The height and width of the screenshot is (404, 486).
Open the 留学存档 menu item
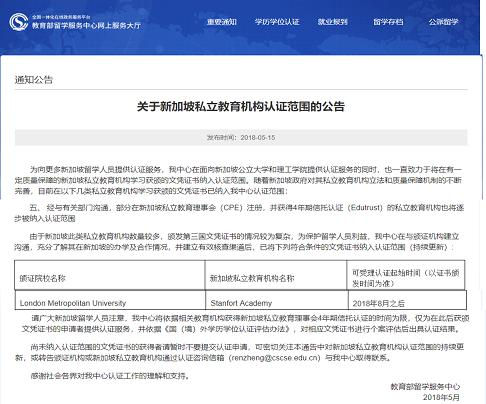click(x=388, y=22)
